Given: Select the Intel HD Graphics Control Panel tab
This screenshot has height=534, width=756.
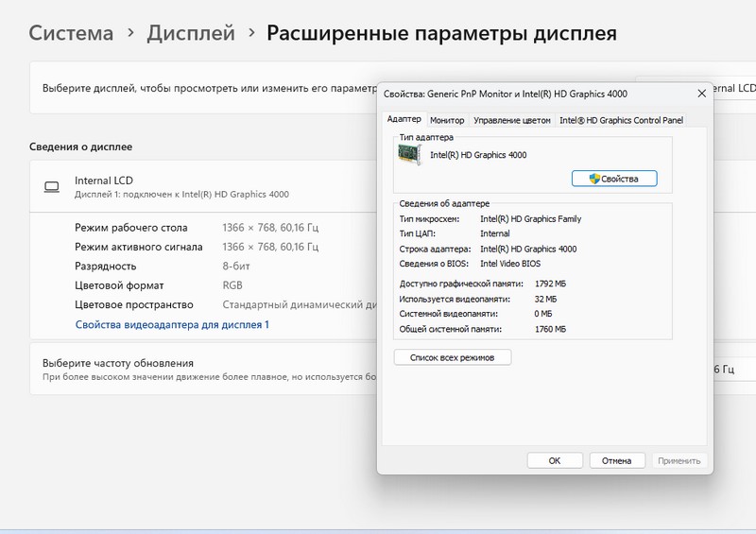Looking at the screenshot, I should tap(621, 120).
